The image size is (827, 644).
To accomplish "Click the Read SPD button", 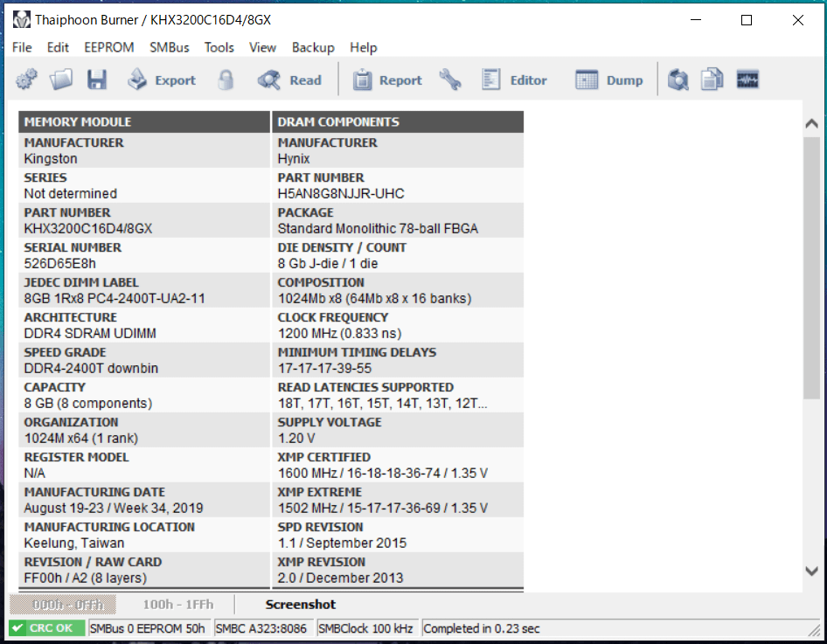I will click(x=289, y=80).
